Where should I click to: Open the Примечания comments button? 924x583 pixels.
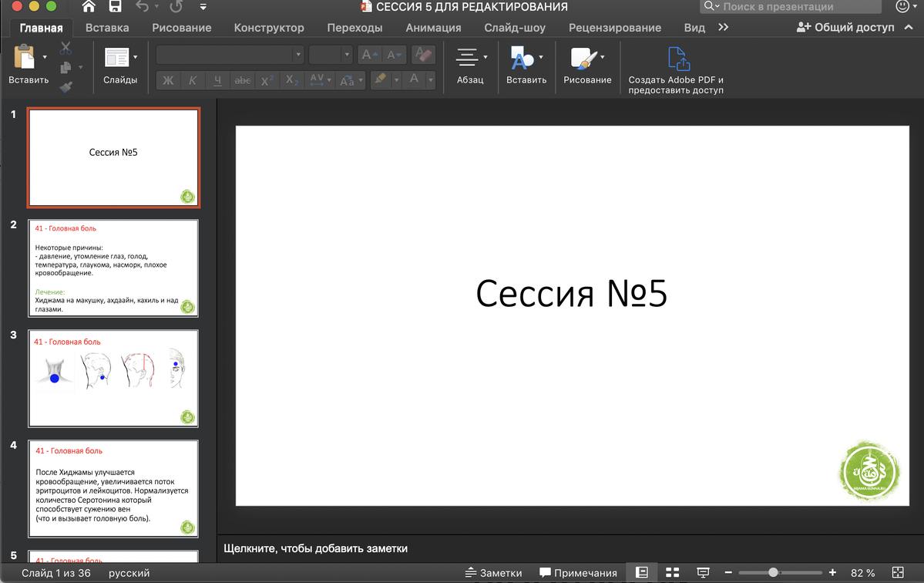point(578,573)
